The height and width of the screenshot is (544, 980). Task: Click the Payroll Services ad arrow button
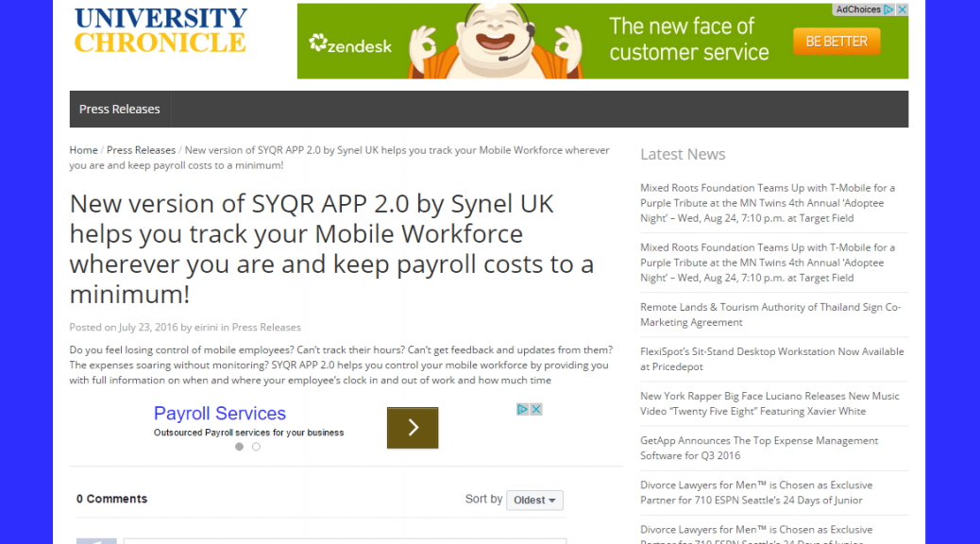coord(413,428)
